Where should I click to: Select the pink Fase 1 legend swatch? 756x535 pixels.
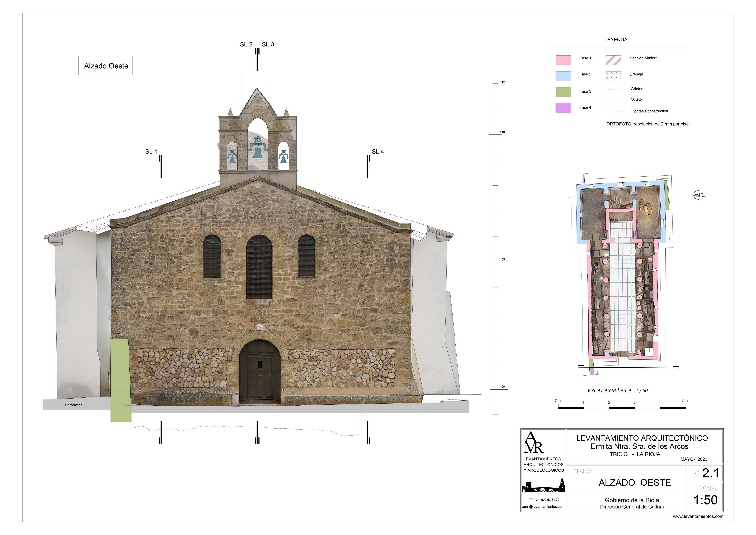pyautogui.click(x=563, y=60)
